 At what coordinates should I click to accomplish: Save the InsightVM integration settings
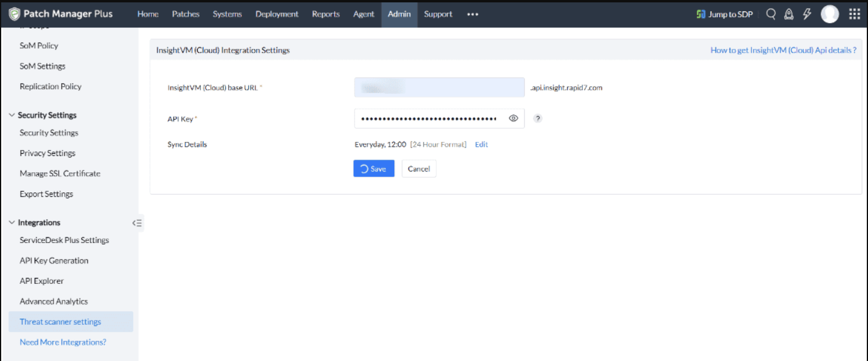tap(373, 169)
